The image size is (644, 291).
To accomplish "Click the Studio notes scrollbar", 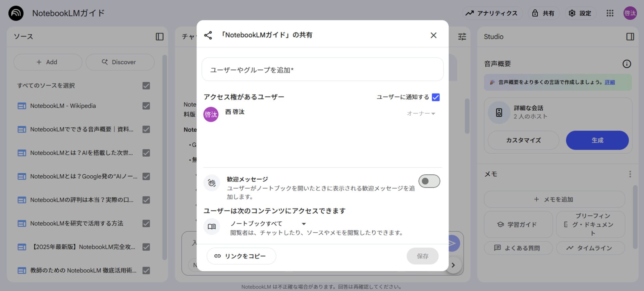I will coord(635,217).
